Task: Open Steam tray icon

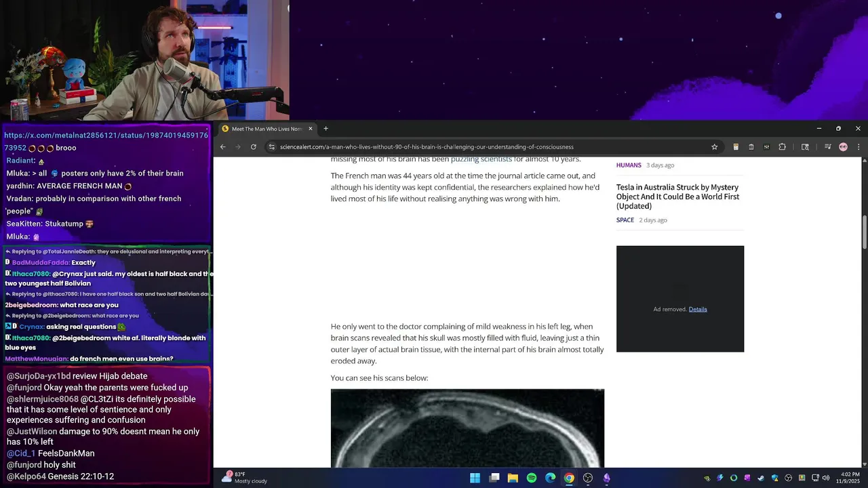Action: coord(761,478)
